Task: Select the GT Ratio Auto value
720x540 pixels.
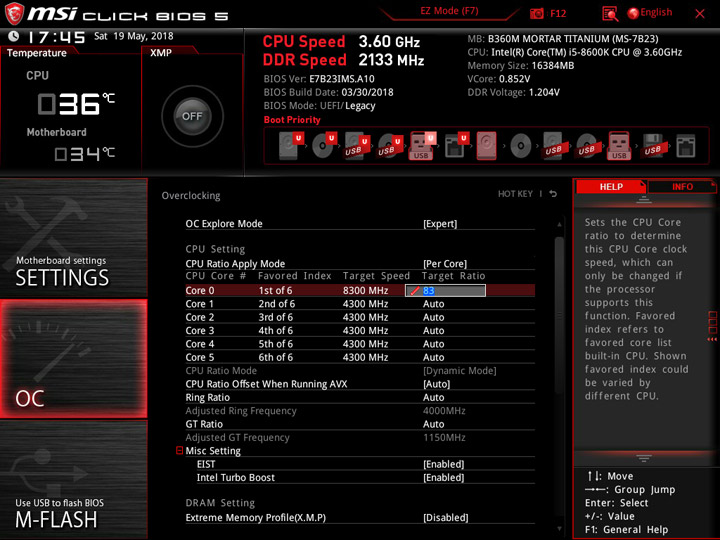Action: 433,424
